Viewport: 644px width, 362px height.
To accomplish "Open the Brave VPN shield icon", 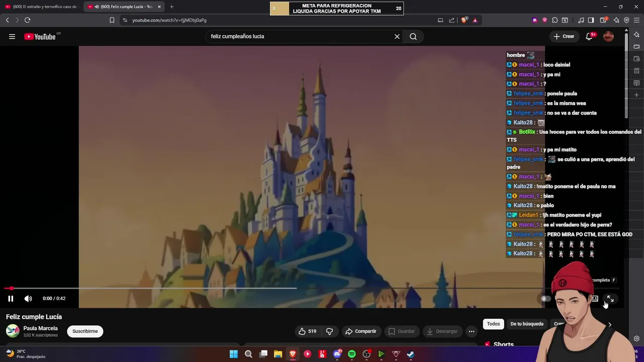I will point(626,20).
